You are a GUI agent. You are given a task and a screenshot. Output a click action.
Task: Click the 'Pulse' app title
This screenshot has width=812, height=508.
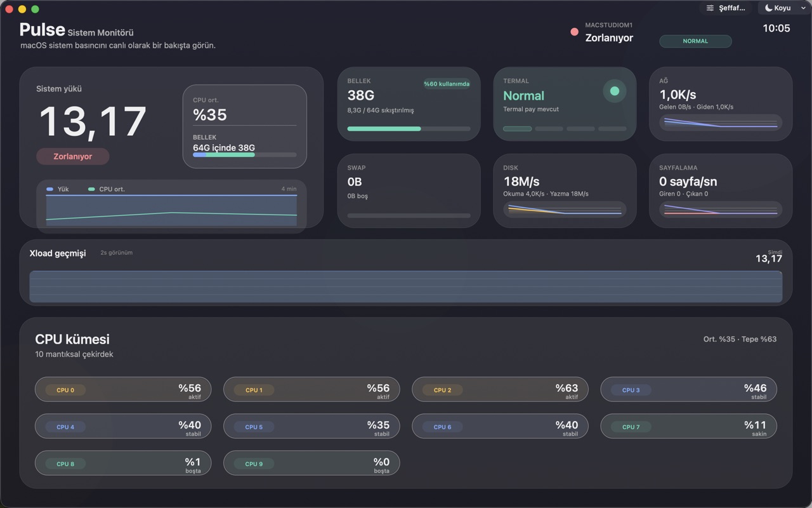(42, 29)
